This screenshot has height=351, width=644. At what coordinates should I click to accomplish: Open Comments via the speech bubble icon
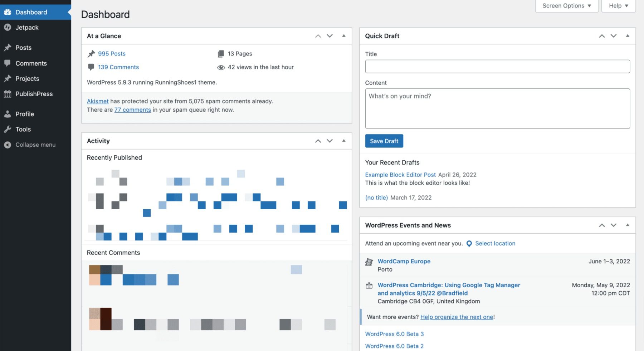[7, 63]
